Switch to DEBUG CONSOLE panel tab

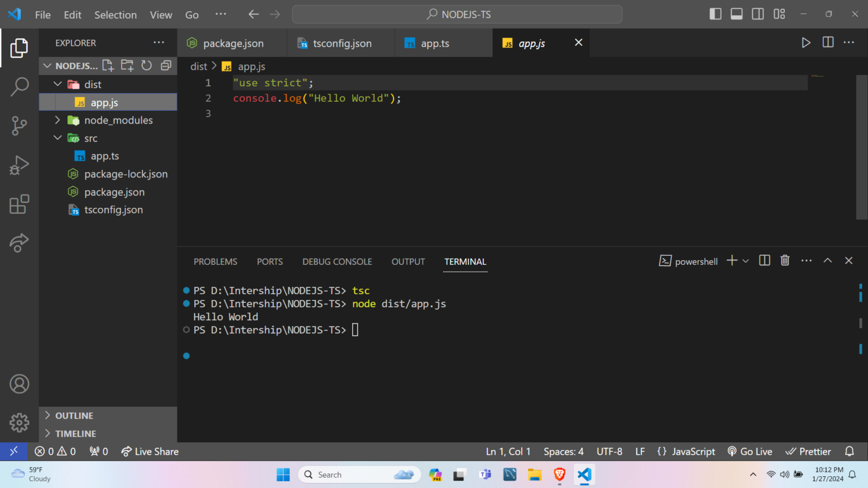[337, 262]
